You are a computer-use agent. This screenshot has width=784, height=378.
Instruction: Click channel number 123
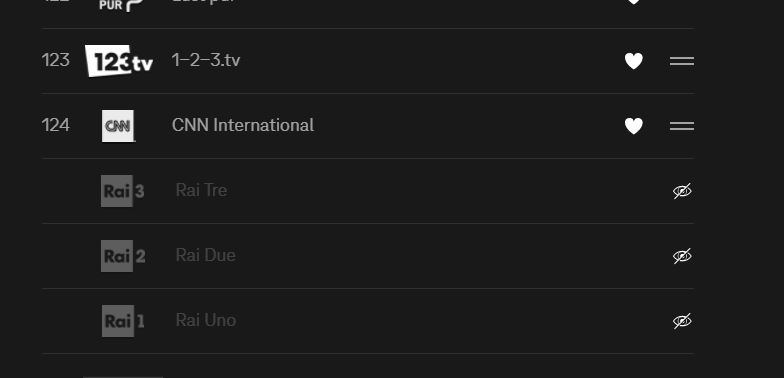(56, 60)
